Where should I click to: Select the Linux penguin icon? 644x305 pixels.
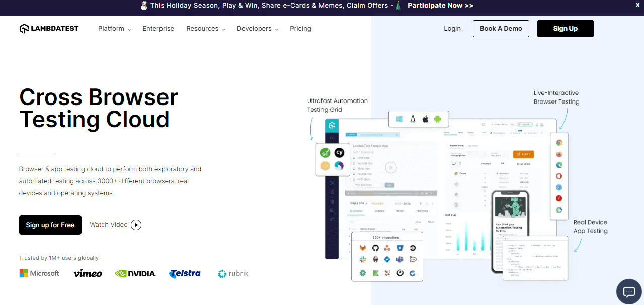tap(413, 119)
